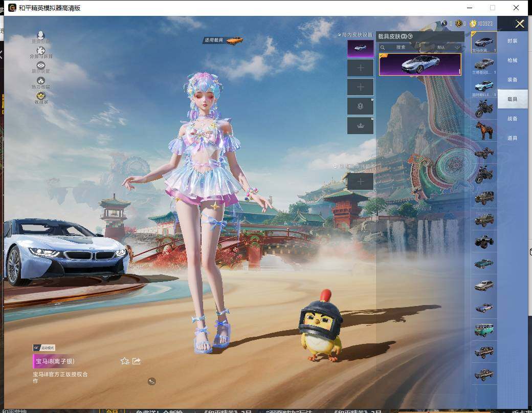Favorite the BMW i8 with star icon
Screen dimensions: 532x413
pos(124,361)
